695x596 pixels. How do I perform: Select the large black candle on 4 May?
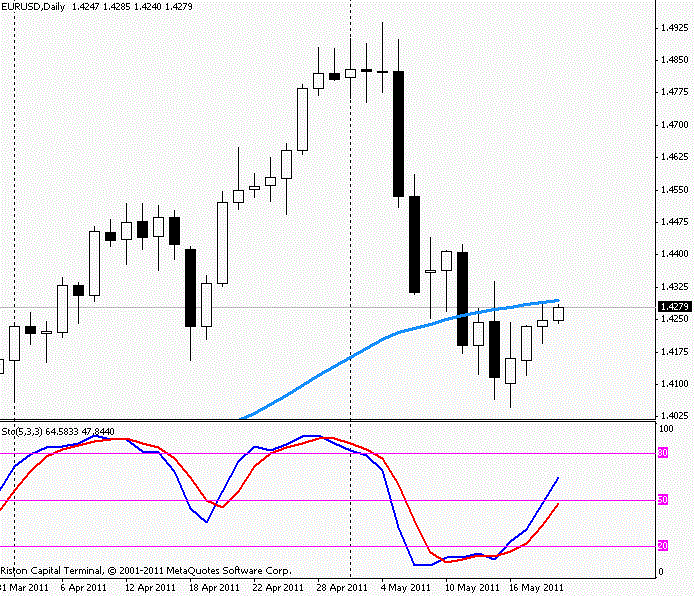tap(398, 134)
